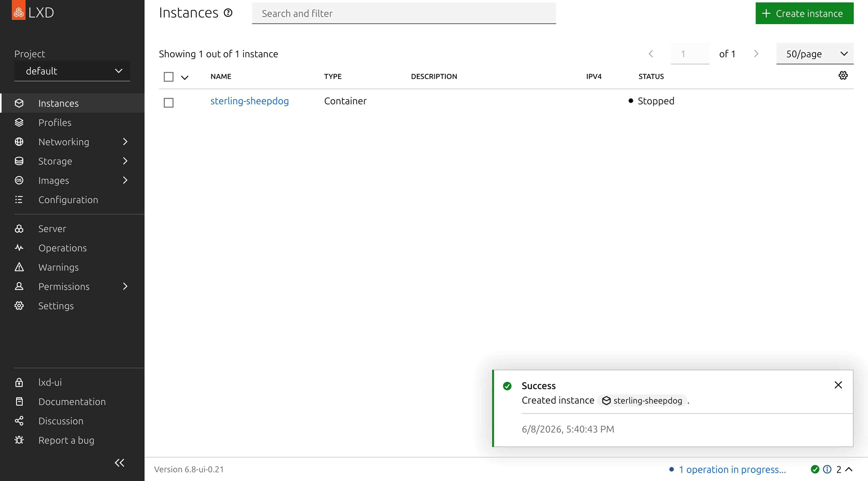Open the bulk selection dropdown chevron
The height and width of the screenshot is (481, 868).
pyautogui.click(x=185, y=77)
